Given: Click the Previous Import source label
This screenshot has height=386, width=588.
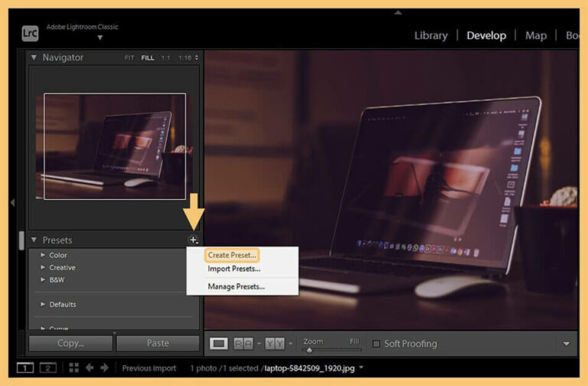Looking at the screenshot, I should (x=149, y=368).
